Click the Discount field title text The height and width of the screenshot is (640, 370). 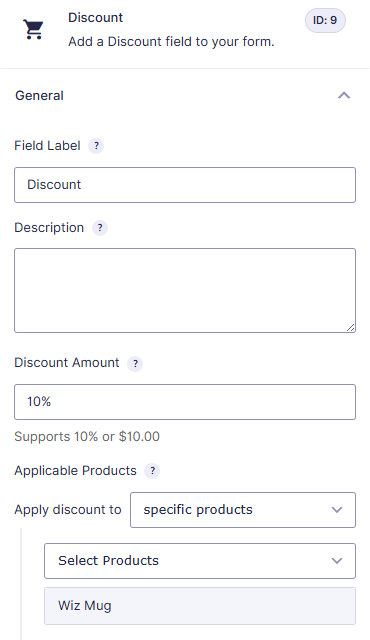[x=95, y=18]
